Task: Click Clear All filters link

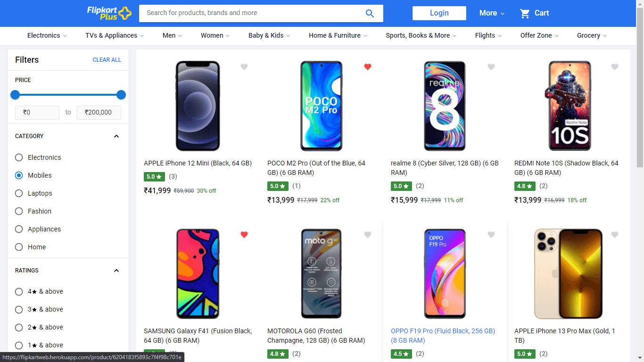Action: pyautogui.click(x=107, y=60)
